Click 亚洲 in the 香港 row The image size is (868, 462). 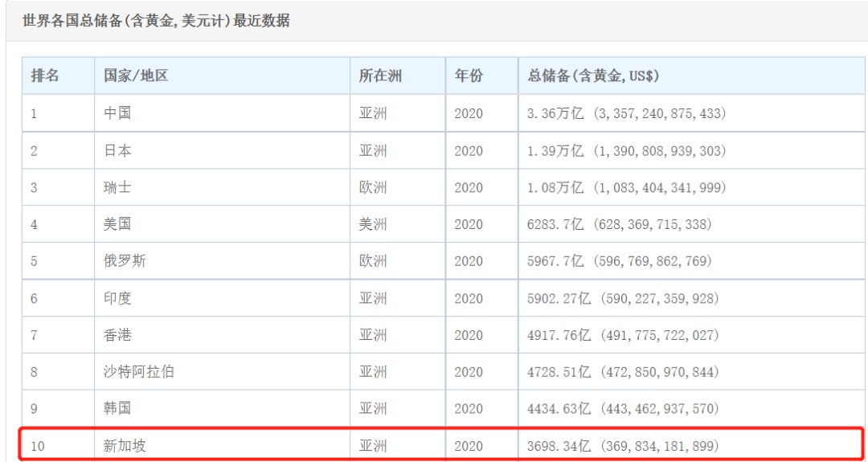point(373,335)
